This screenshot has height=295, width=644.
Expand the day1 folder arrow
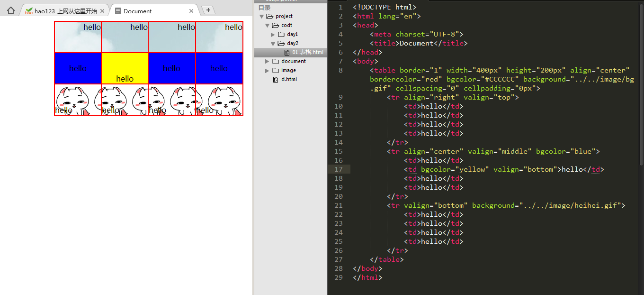click(x=273, y=34)
